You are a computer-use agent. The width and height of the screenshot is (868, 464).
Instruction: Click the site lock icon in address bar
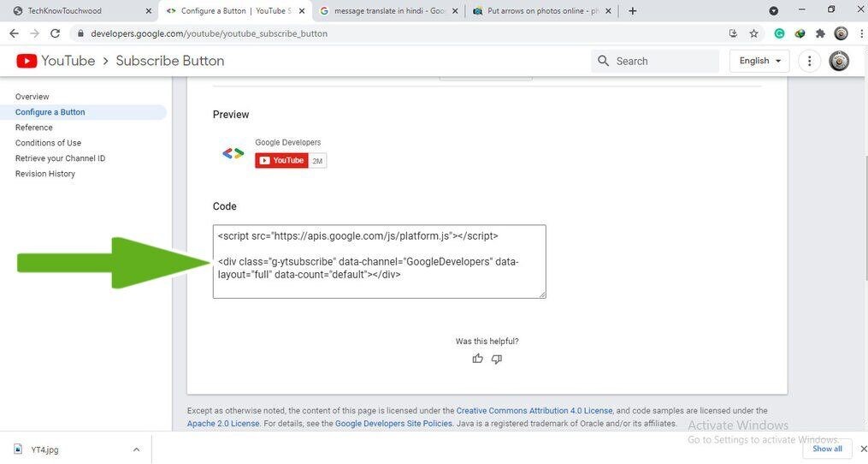click(81, 34)
